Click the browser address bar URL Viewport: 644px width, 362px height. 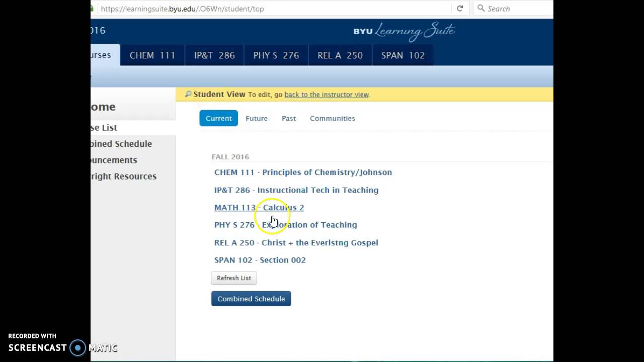click(182, 9)
